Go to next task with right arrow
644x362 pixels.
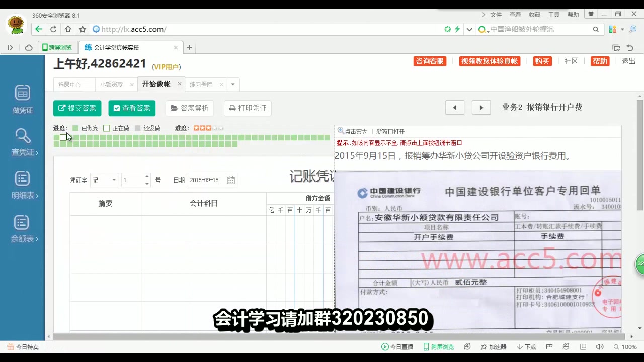481,108
